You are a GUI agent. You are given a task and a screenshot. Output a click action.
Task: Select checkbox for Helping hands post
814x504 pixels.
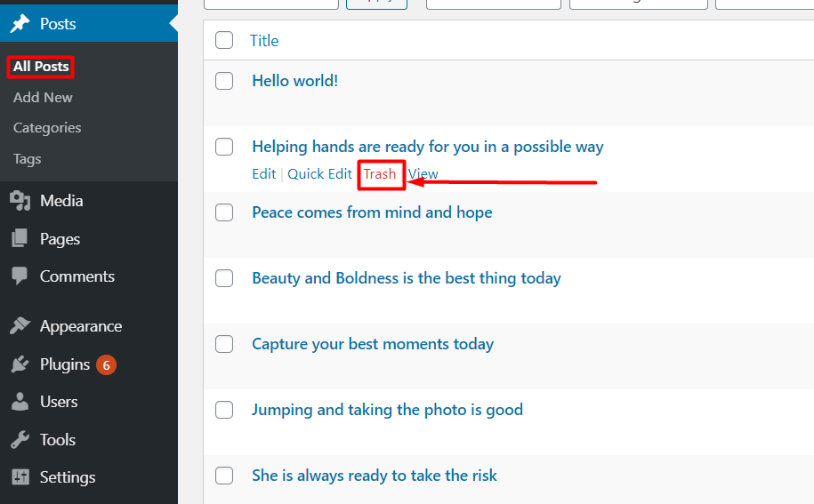tap(224, 147)
